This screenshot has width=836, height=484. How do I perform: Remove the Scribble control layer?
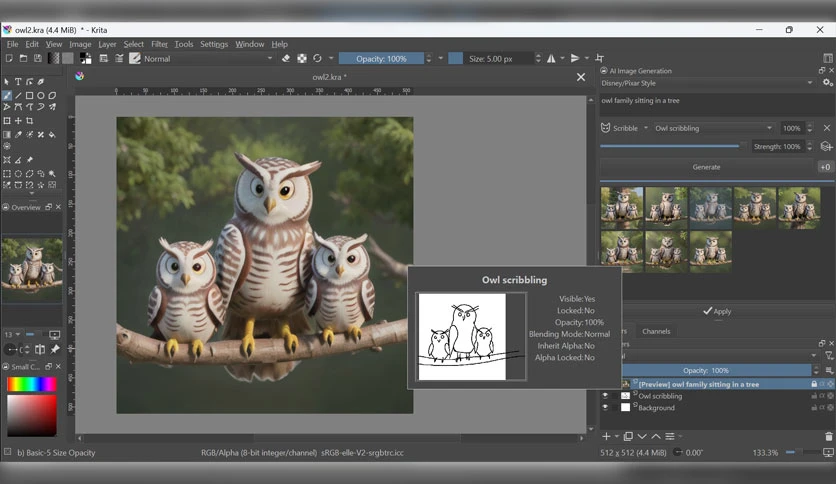826,128
